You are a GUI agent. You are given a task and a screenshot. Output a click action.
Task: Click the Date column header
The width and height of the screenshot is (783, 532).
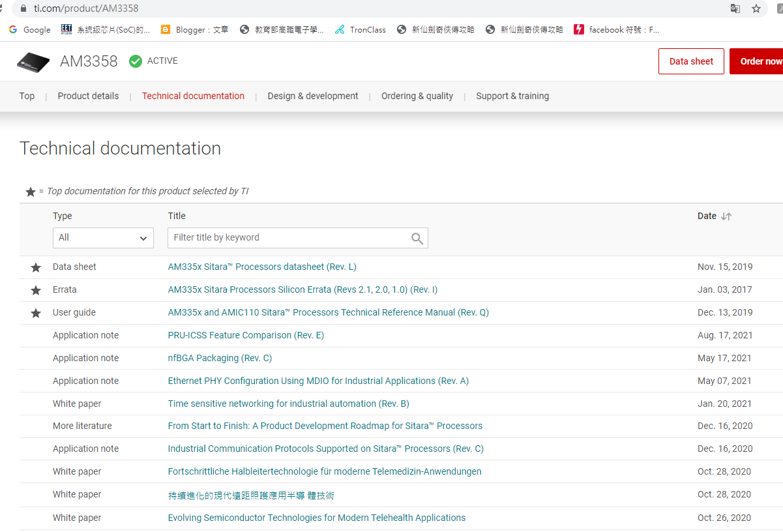[707, 216]
